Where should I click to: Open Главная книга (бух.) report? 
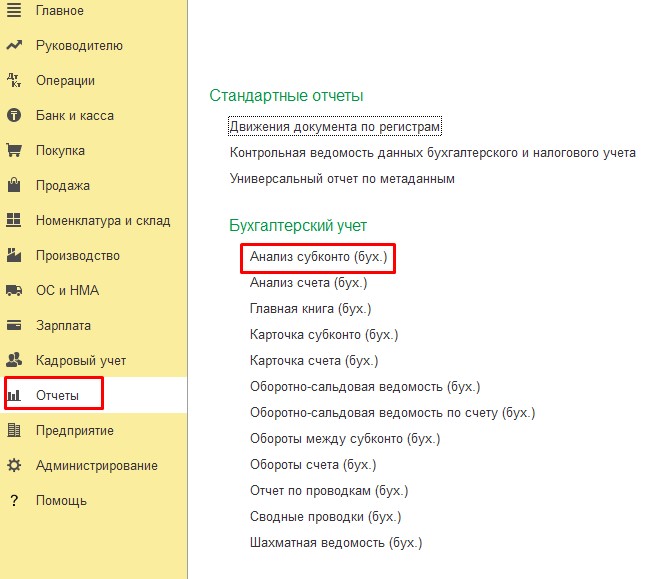310,308
